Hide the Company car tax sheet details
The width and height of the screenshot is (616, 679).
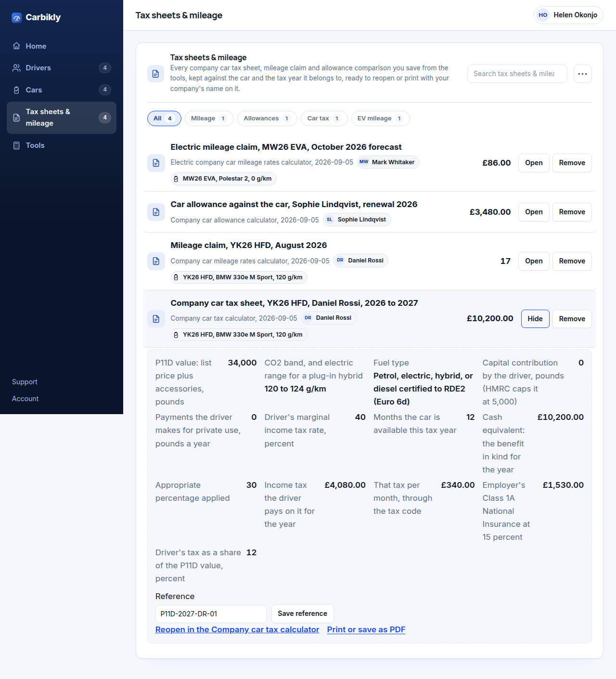click(535, 319)
